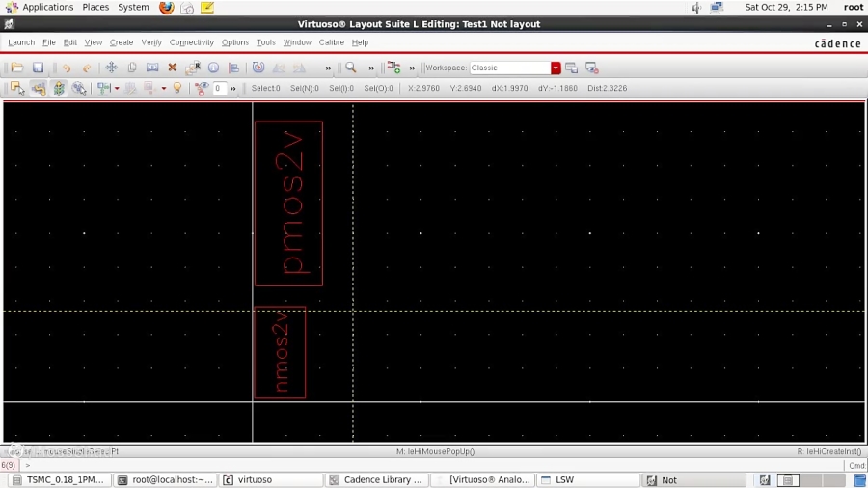Open the Help menu
Viewport: 868px width, 488px height.
(360, 42)
